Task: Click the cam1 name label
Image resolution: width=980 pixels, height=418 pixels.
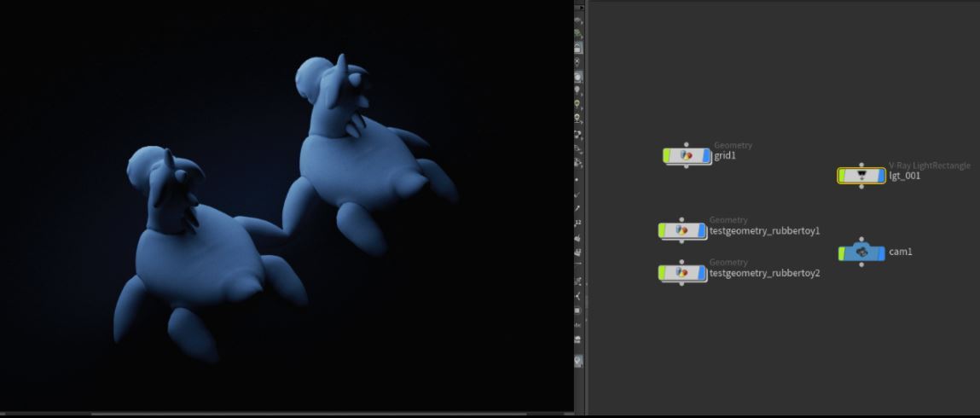Action: 901,252
